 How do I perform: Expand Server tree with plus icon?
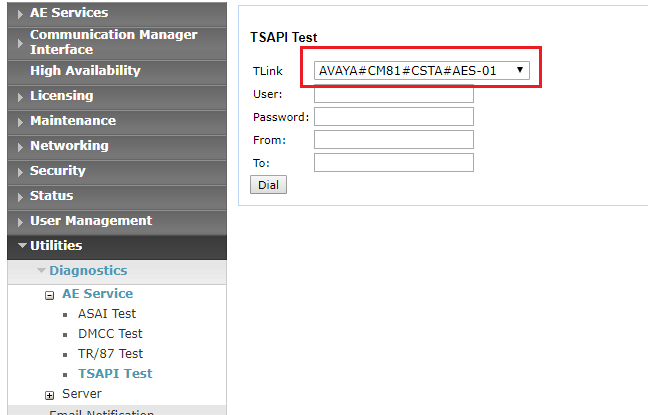[x=49, y=395]
